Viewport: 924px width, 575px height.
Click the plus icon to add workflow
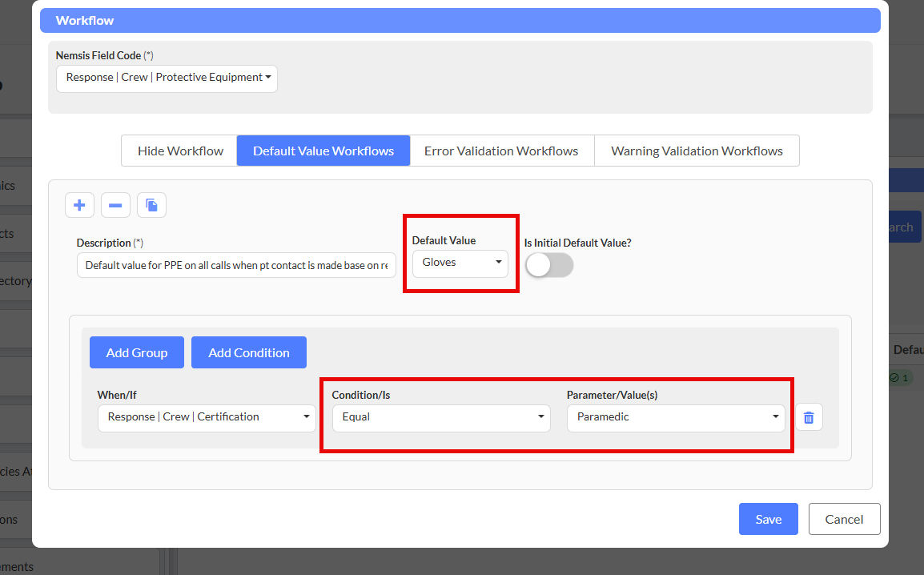(79, 206)
